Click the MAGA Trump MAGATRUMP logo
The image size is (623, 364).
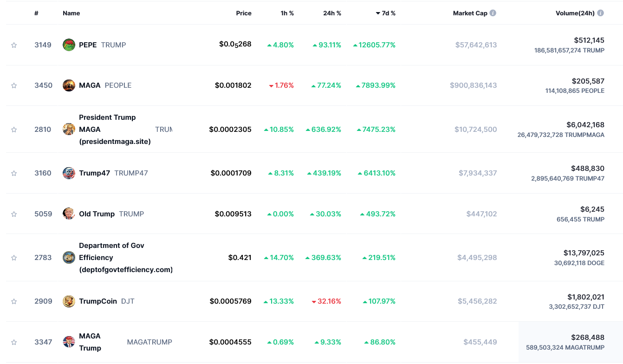pyautogui.click(x=69, y=342)
